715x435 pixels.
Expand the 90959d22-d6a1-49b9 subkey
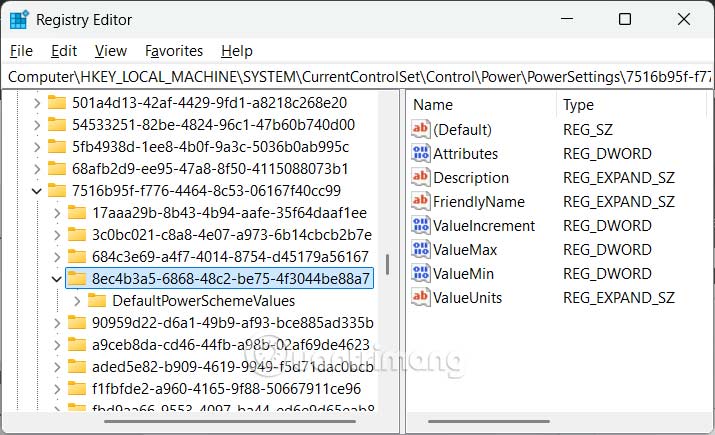pos(57,323)
